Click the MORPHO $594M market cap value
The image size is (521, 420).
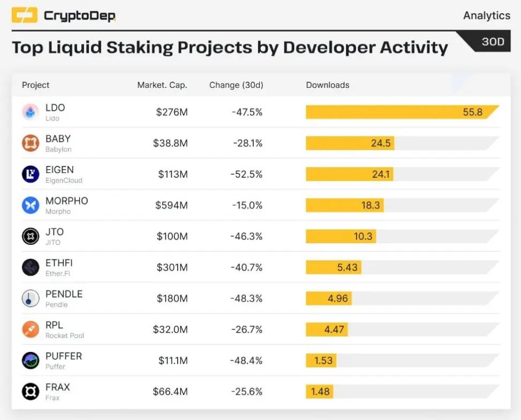(171, 205)
